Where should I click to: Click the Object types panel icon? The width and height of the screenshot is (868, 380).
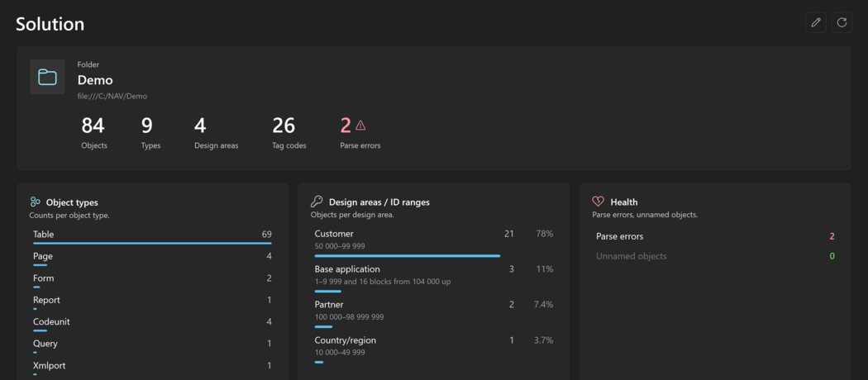click(x=36, y=202)
